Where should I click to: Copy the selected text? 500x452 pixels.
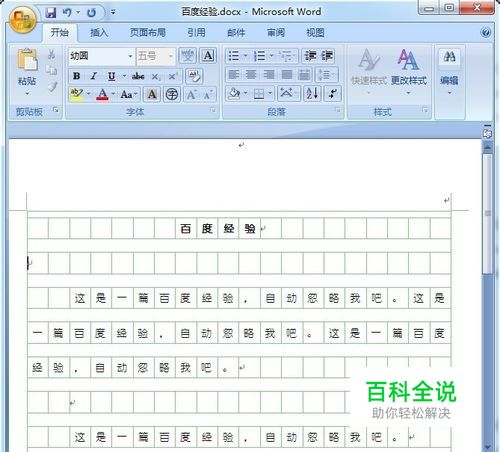tap(51, 70)
